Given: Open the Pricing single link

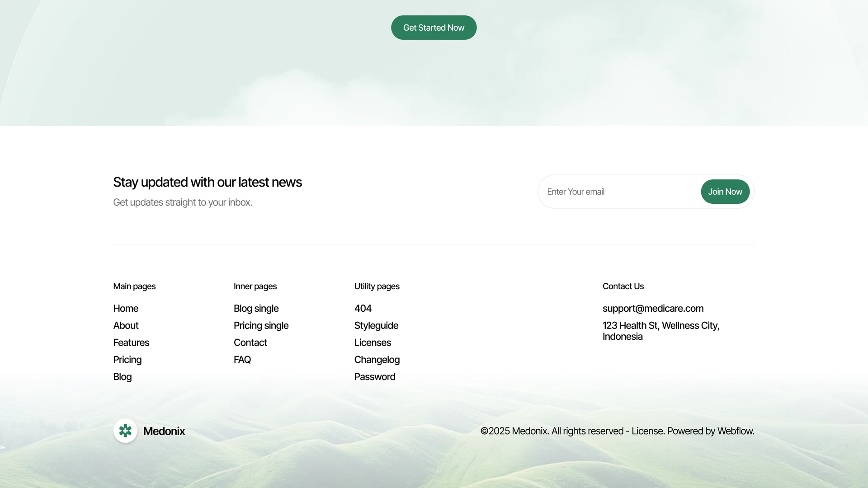Looking at the screenshot, I should 261,325.
